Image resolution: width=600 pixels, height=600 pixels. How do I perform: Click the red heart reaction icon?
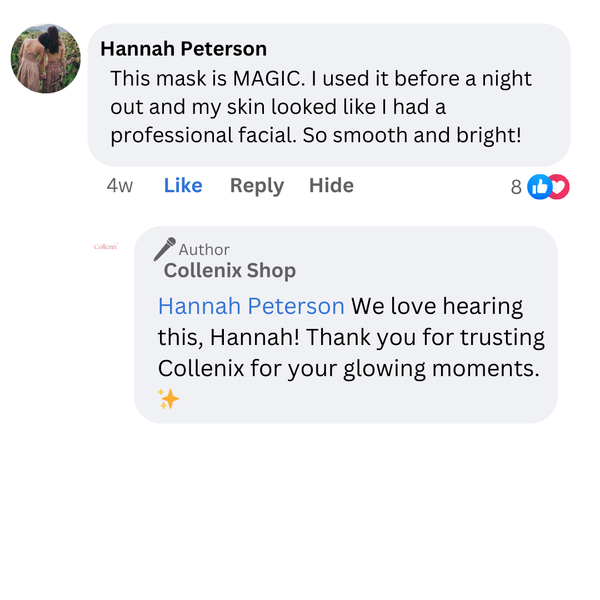[558, 186]
